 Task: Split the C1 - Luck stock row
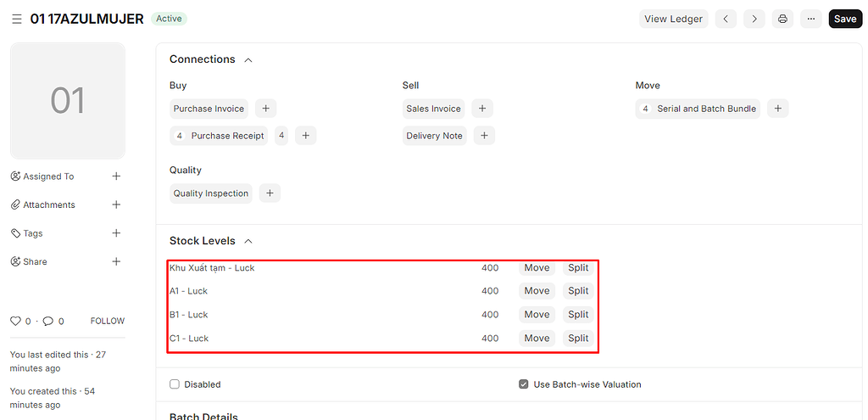(x=578, y=338)
